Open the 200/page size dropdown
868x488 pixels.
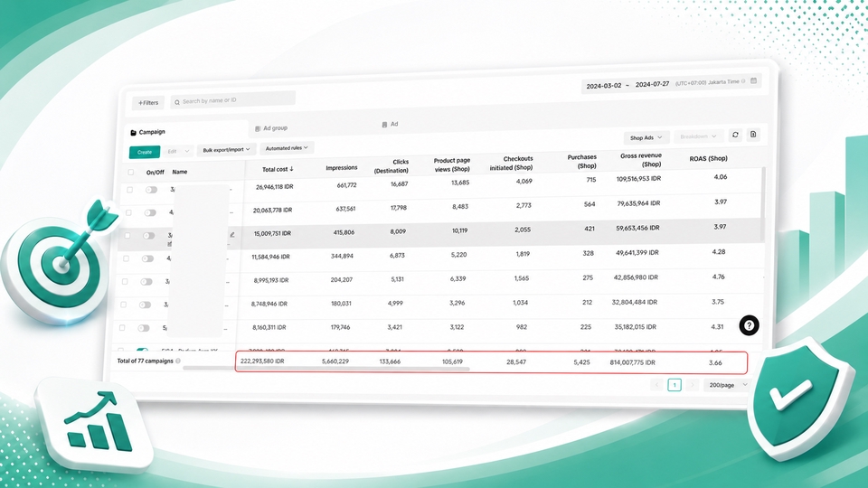727,385
